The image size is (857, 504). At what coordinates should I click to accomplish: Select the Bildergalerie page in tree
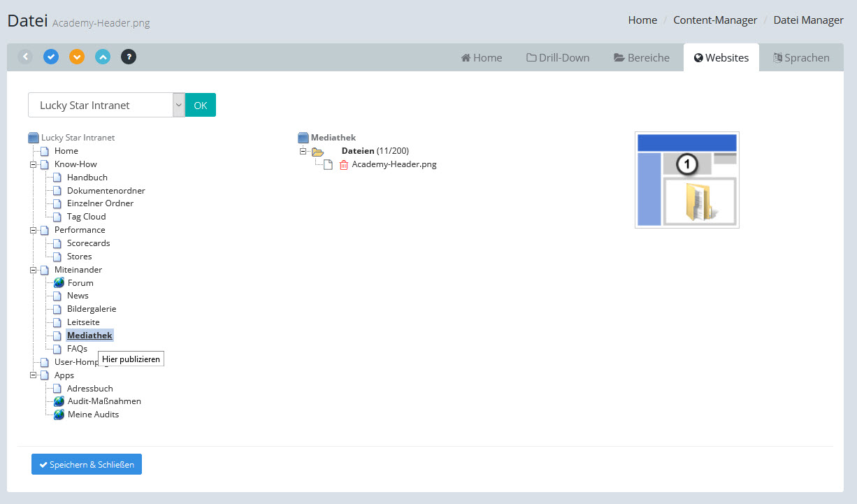coord(92,309)
